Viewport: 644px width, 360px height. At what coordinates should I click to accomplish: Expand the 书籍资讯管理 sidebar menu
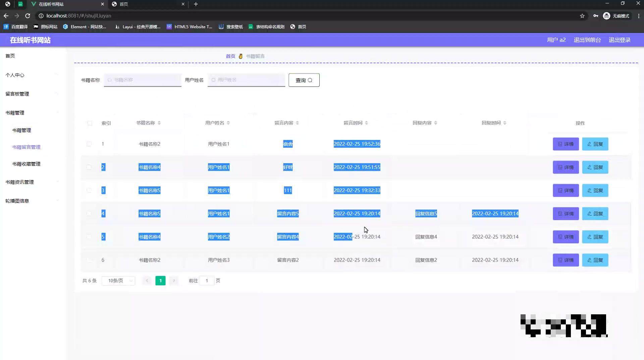(19, 182)
